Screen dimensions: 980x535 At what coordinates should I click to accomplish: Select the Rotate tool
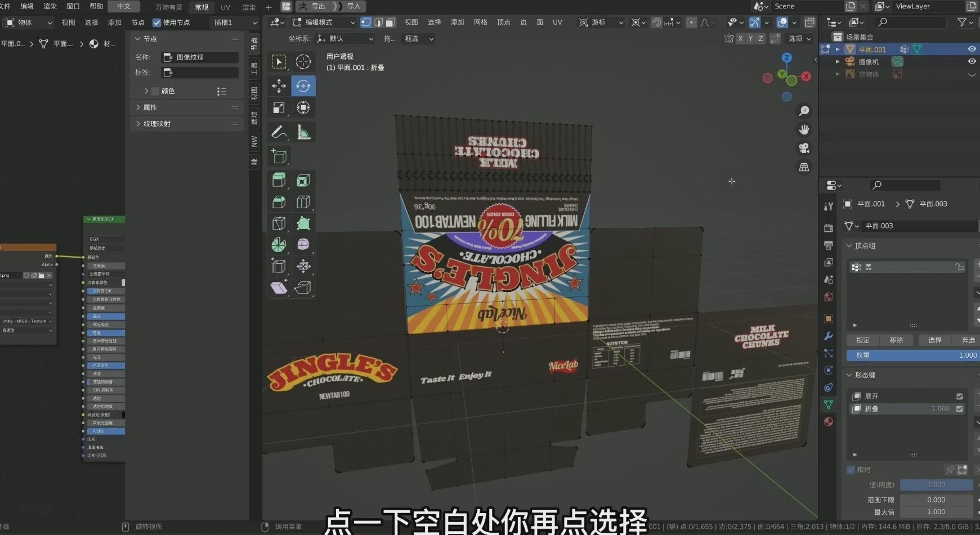[x=303, y=86]
